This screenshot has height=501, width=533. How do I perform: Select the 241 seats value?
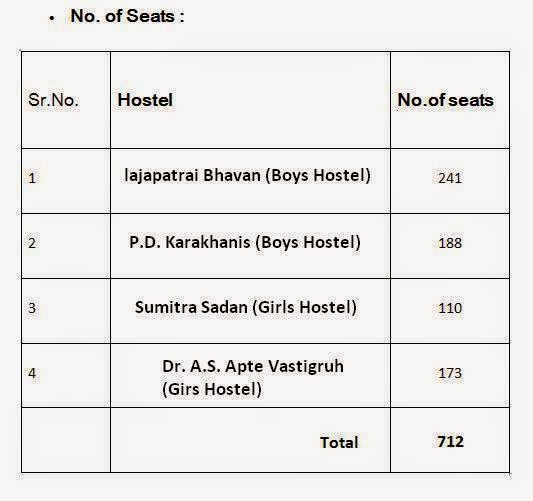click(450, 178)
